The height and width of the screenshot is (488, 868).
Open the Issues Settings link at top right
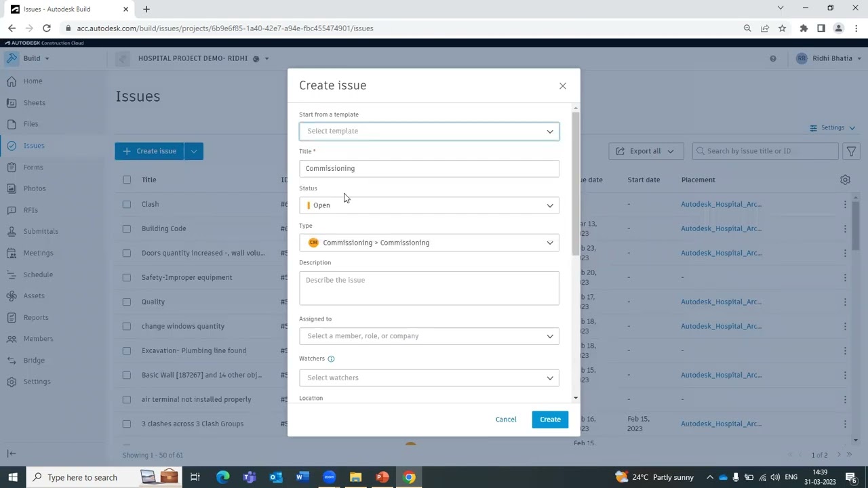[833, 128]
